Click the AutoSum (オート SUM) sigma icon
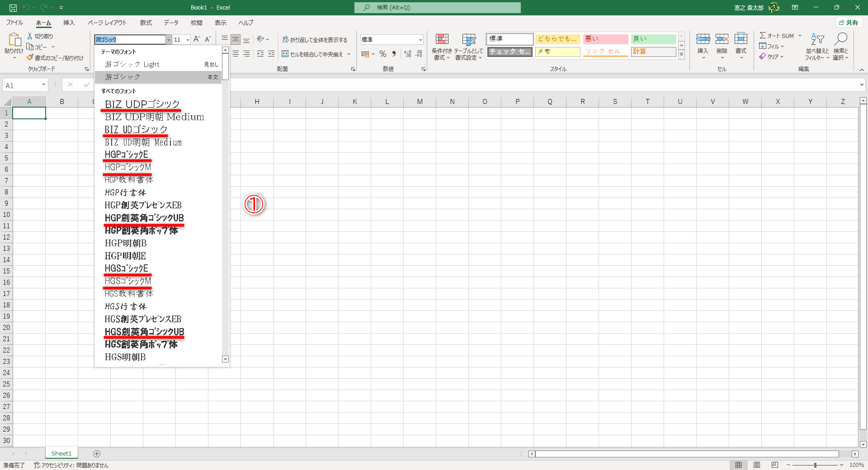Screen dimensions: 868x470 [x=763, y=36]
